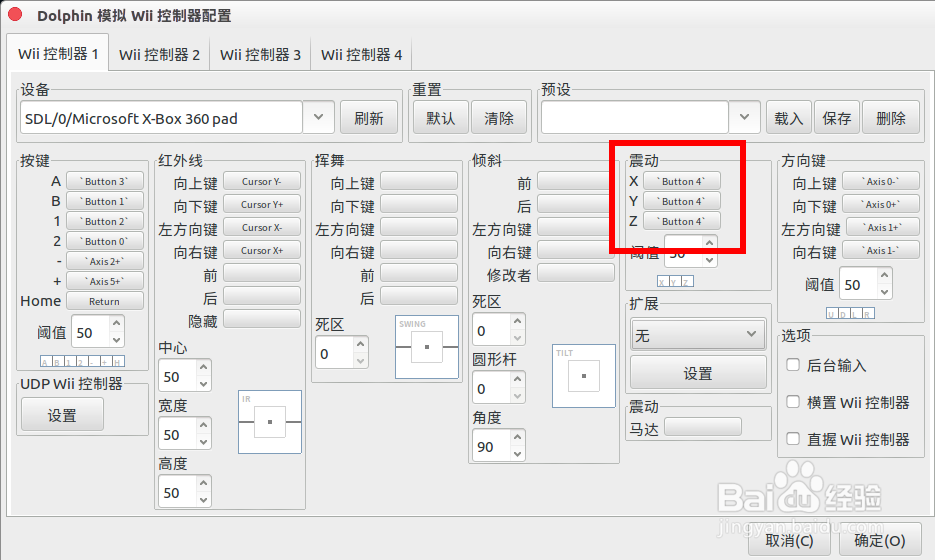This screenshot has height=560, width=935.
Task: Increase the 方向键 threshold value stepper
Action: pos(884,276)
